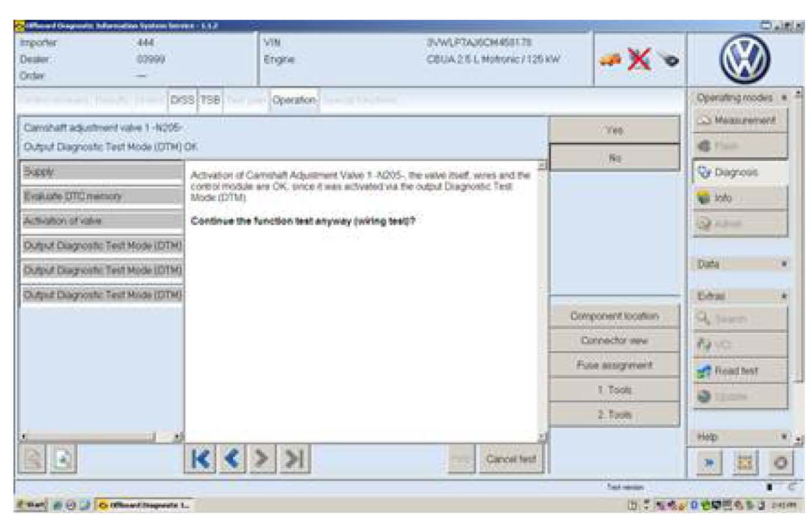The image size is (812, 527).
Task: Switch to Measurement mode
Action: 740,120
